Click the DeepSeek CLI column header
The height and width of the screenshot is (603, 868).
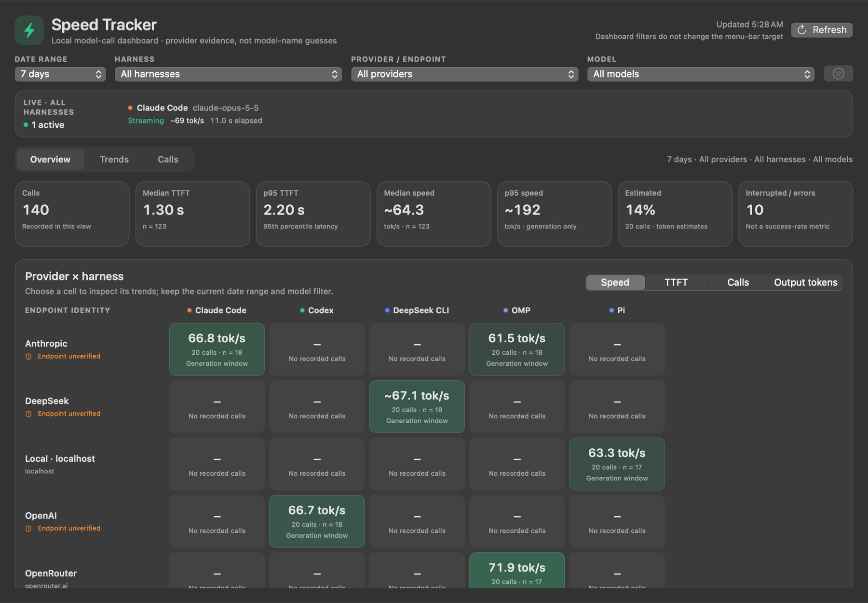417,310
